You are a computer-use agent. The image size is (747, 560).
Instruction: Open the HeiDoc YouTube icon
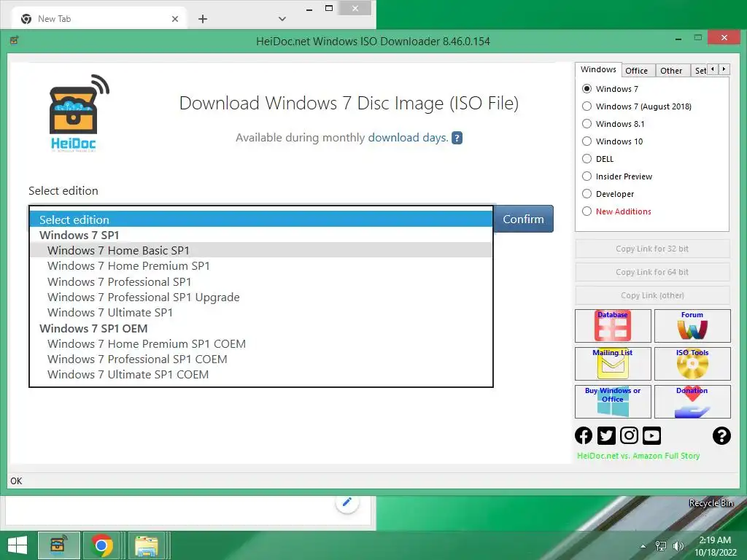click(x=651, y=435)
